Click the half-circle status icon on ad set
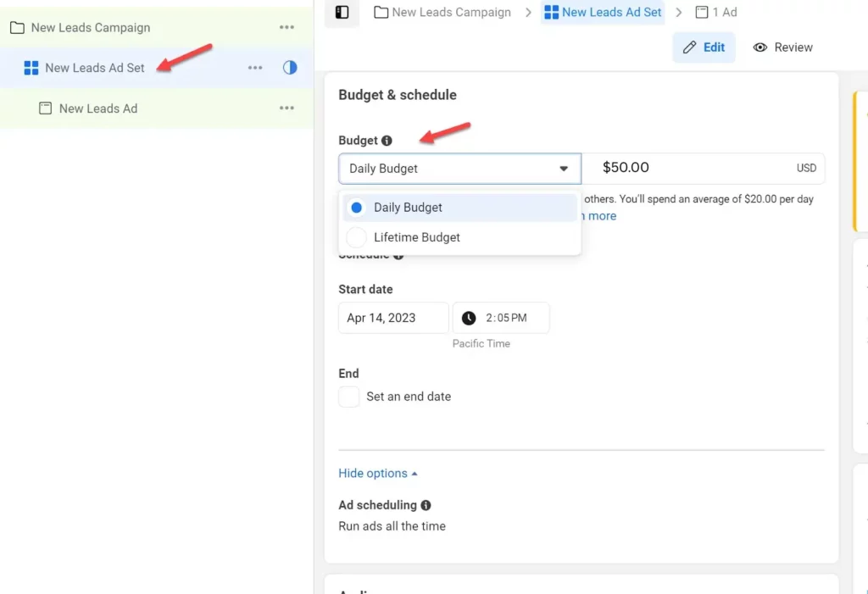The width and height of the screenshot is (868, 594). click(x=290, y=68)
